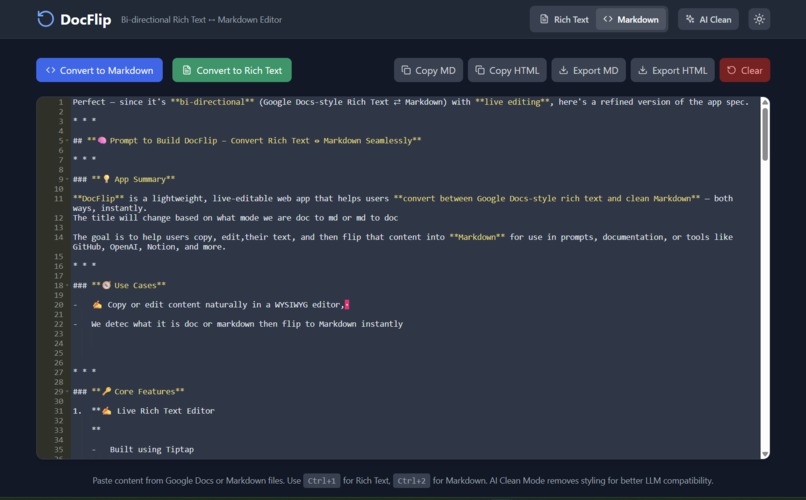This screenshot has width=806, height=500.
Task: Click the 'Core Features' heading text
Action: pos(144,392)
